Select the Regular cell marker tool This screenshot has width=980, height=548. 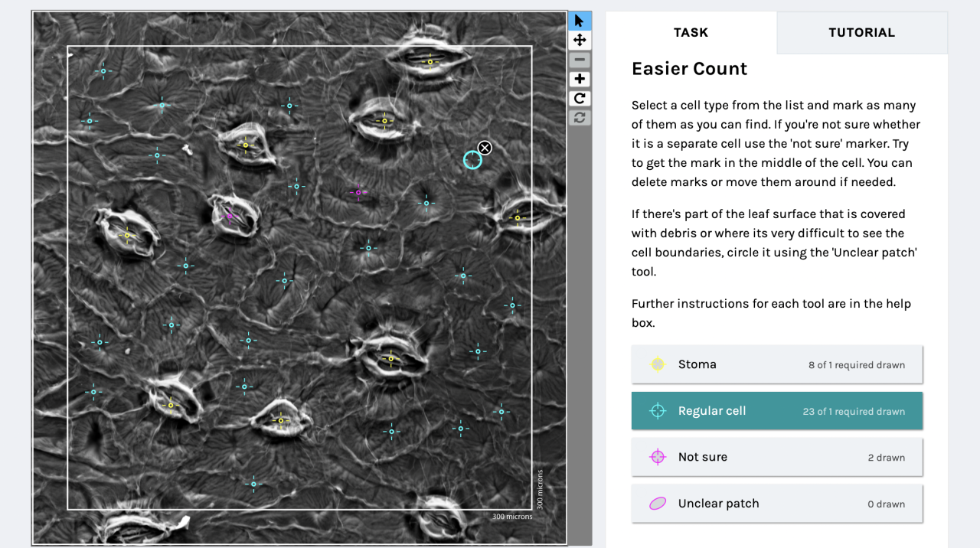[777, 411]
